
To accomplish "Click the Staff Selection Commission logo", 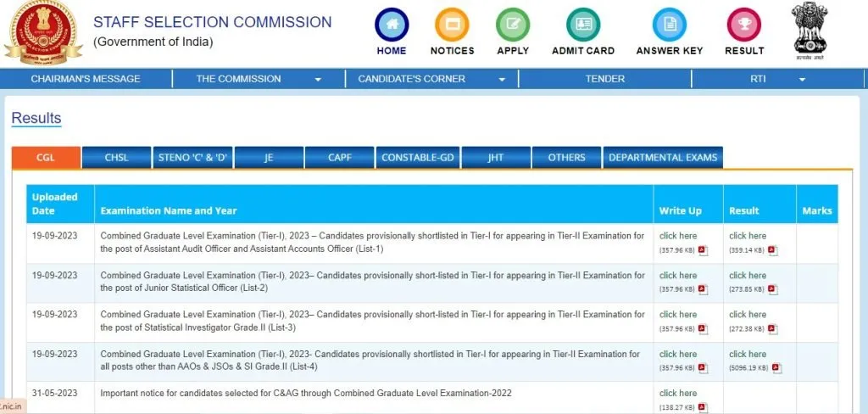I will [42, 33].
